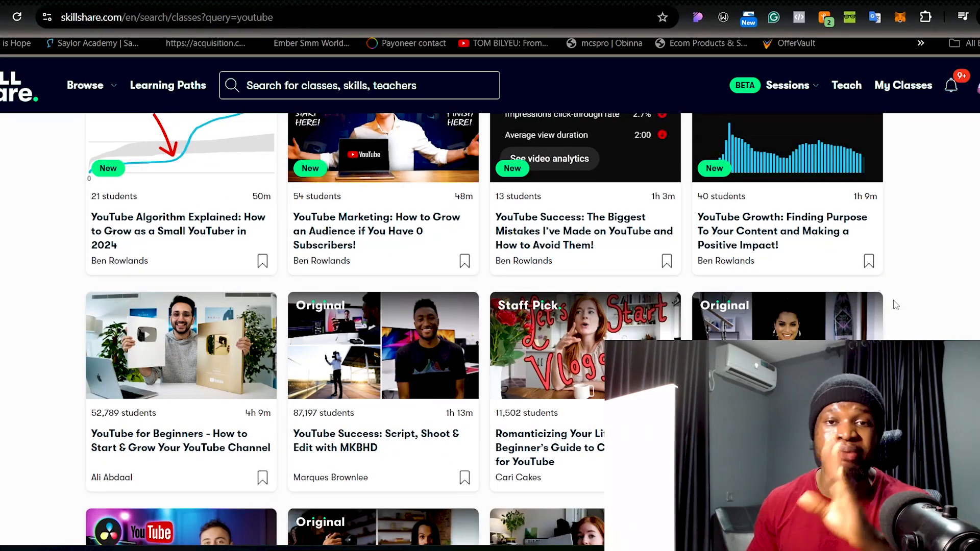Open the notifications bell

pyautogui.click(x=951, y=85)
